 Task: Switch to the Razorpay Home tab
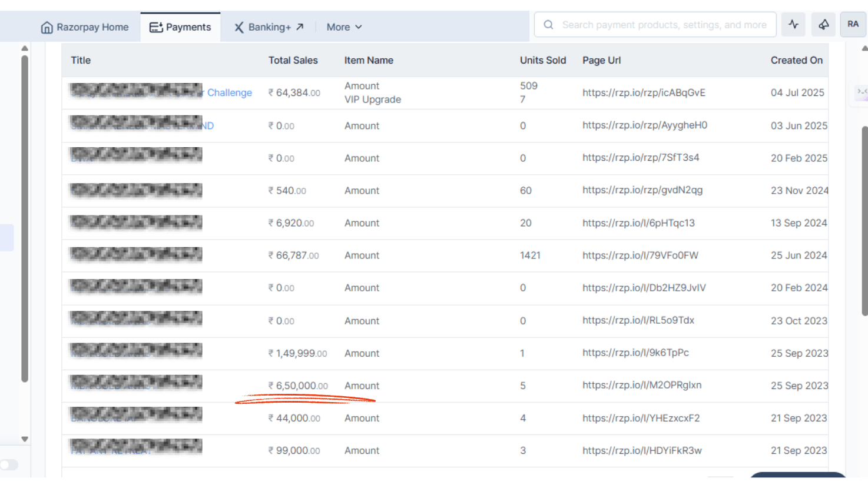click(x=92, y=27)
